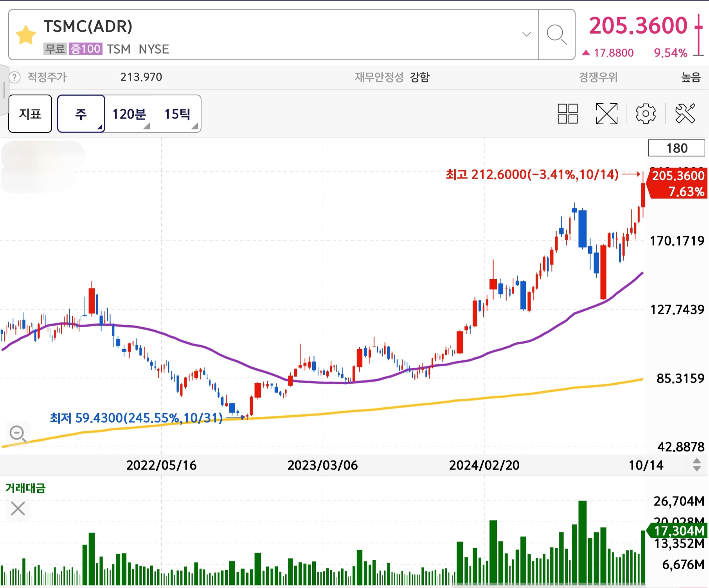The width and height of the screenshot is (709, 588).
Task: Click the 거래대금 panel title
Action: tap(25, 488)
